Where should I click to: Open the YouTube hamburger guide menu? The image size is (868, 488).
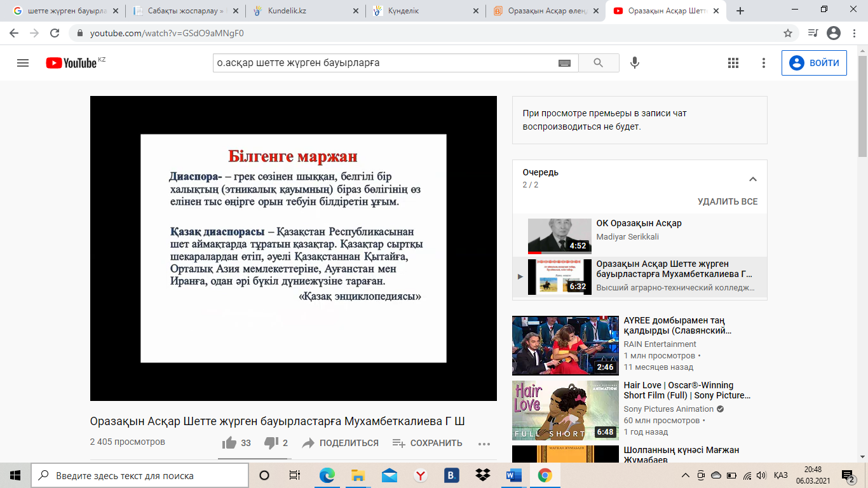[23, 63]
